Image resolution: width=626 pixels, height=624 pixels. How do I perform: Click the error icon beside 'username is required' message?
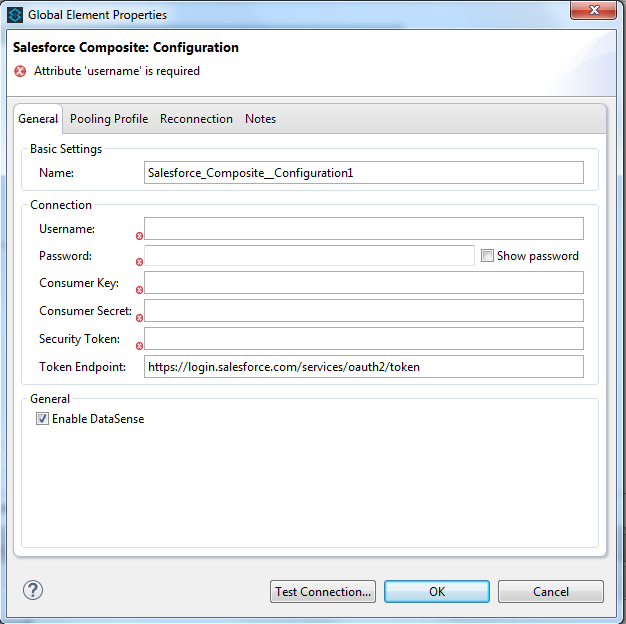[20, 71]
